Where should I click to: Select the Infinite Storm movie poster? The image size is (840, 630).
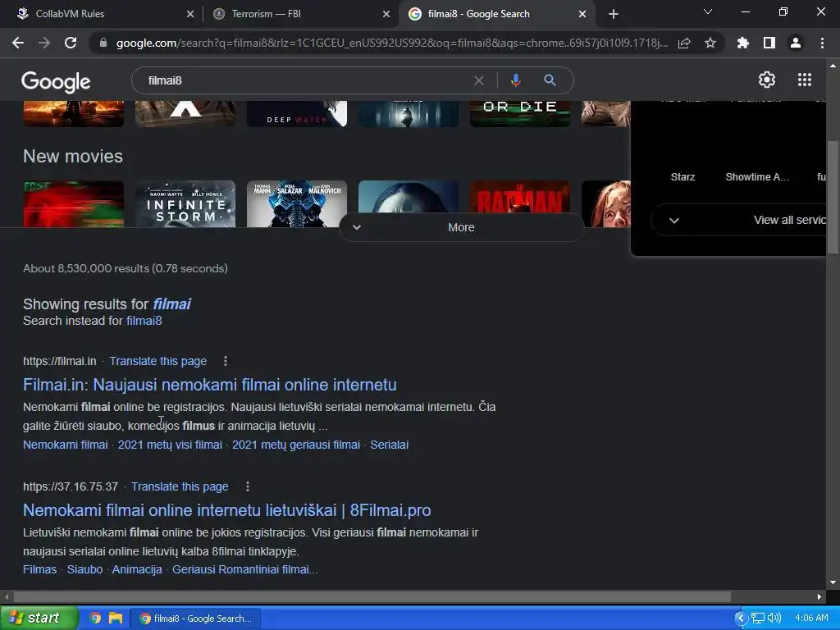(185, 204)
